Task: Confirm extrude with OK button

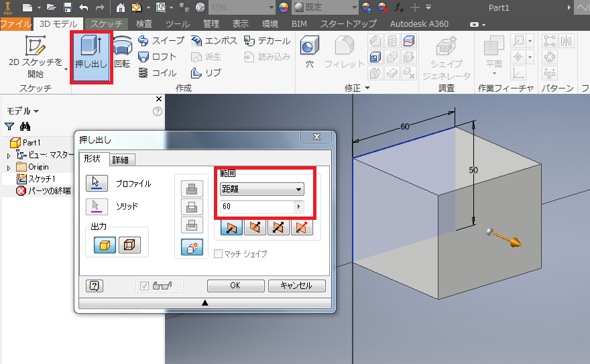Action: point(235,286)
